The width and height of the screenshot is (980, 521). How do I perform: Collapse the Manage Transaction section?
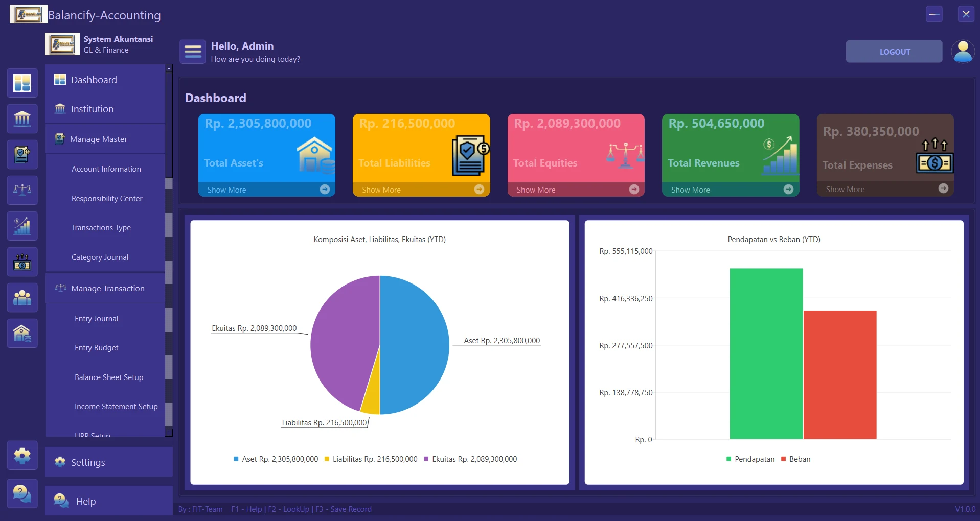pyautogui.click(x=105, y=289)
